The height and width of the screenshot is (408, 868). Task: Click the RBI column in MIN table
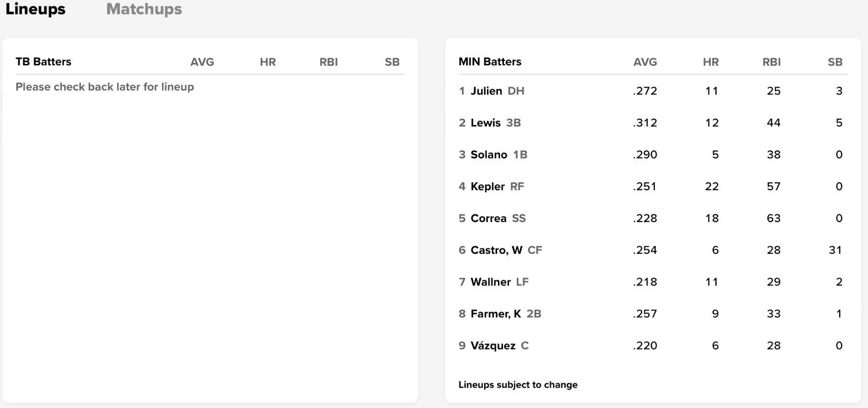771,62
